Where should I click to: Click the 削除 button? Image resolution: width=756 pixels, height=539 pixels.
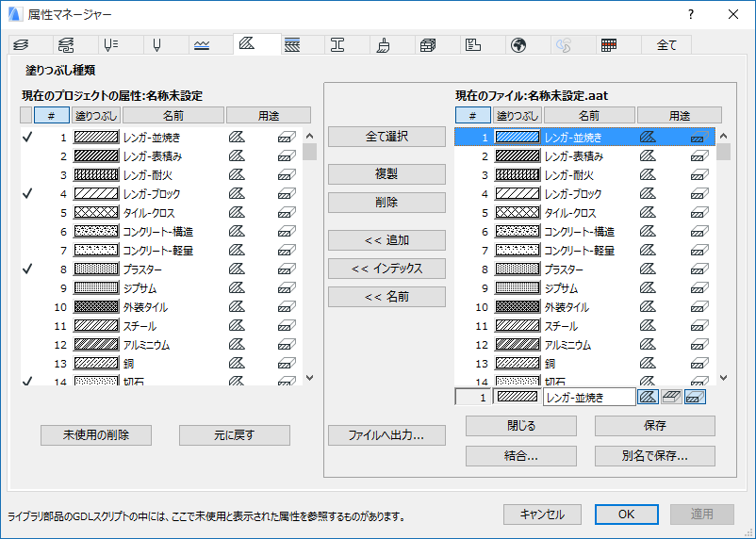coord(386,203)
